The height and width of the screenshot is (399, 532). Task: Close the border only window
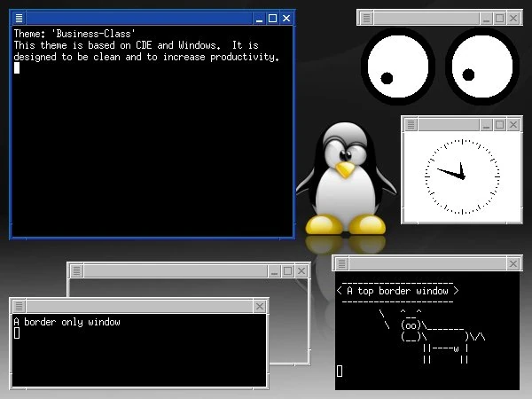click(x=260, y=307)
